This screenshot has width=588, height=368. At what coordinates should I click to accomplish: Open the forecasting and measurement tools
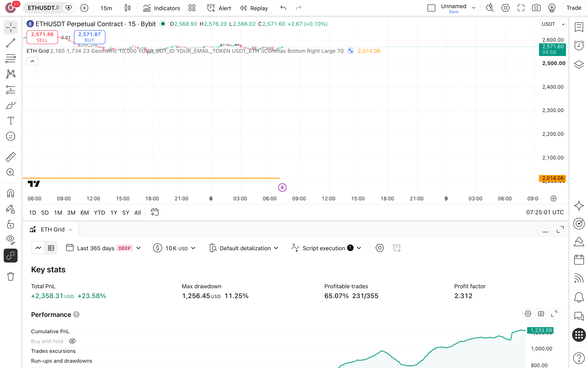tap(11, 90)
